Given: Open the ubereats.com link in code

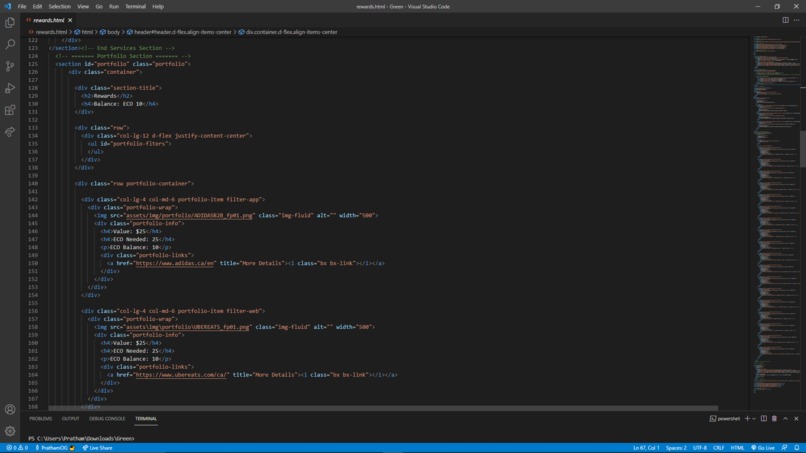Looking at the screenshot, I should click(181, 375).
